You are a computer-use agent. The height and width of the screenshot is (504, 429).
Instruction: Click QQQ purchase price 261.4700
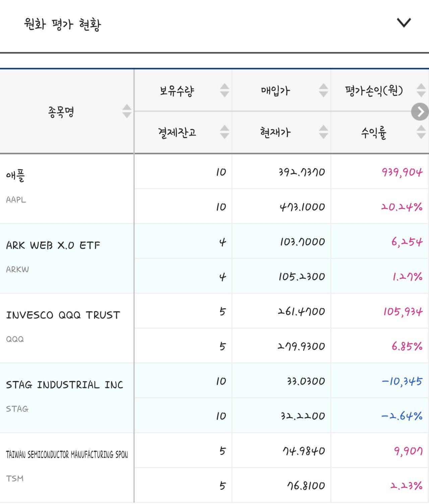(x=301, y=312)
